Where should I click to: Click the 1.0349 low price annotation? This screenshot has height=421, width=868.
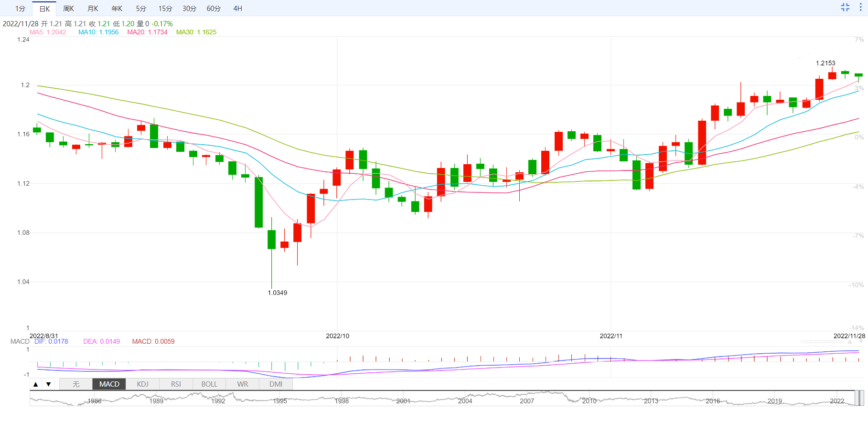(x=278, y=293)
